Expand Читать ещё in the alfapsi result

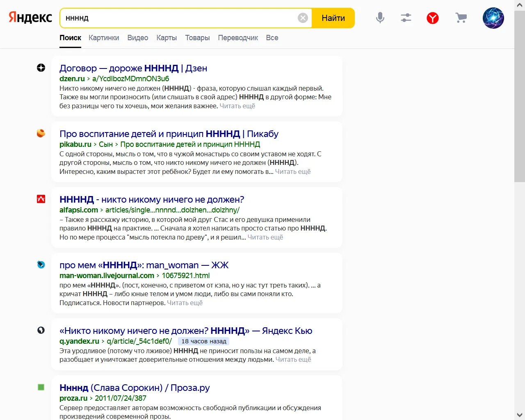pos(265,237)
